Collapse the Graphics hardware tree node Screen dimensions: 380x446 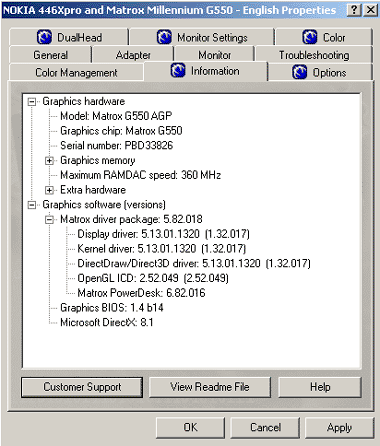[32, 102]
